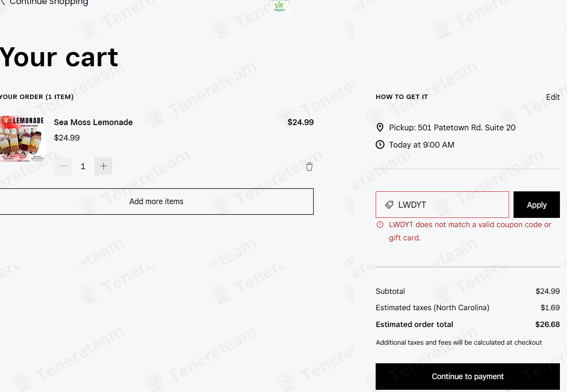Click the store logo at top

click(x=279, y=5)
